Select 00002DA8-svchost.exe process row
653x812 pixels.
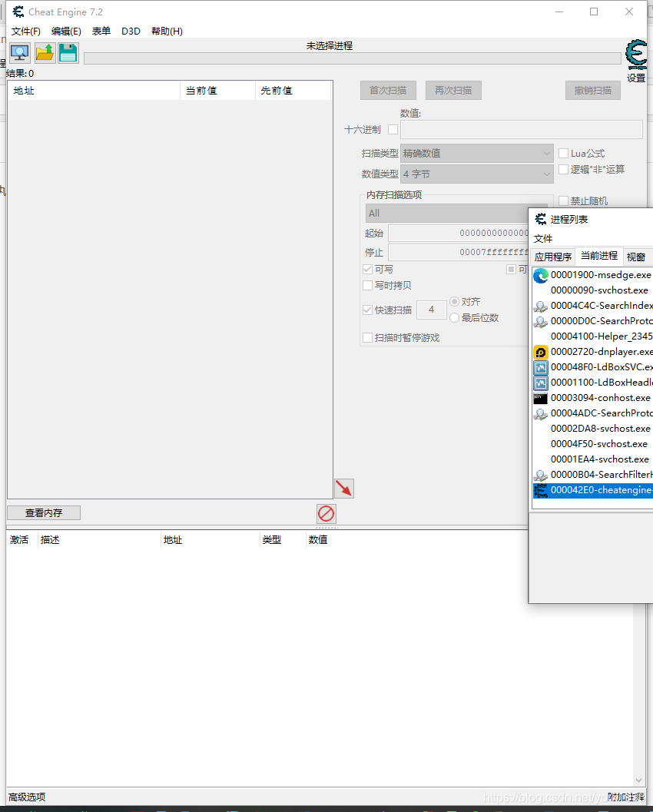click(x=593, y=429)
